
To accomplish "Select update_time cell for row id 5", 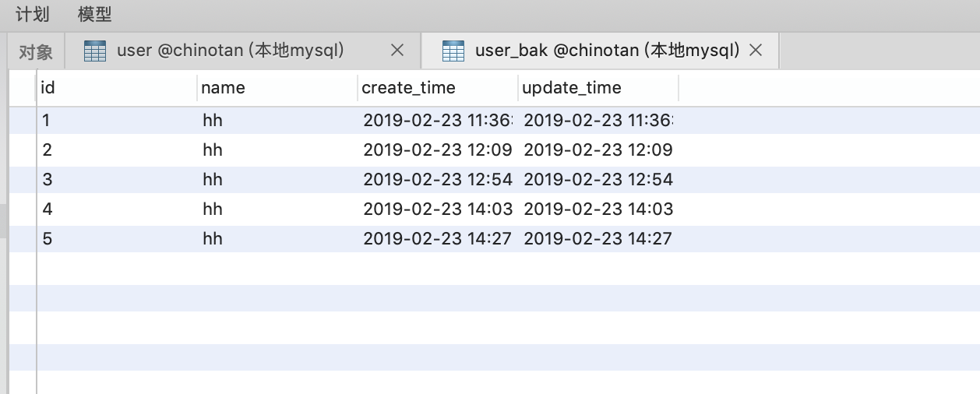I will coord(598,239).
